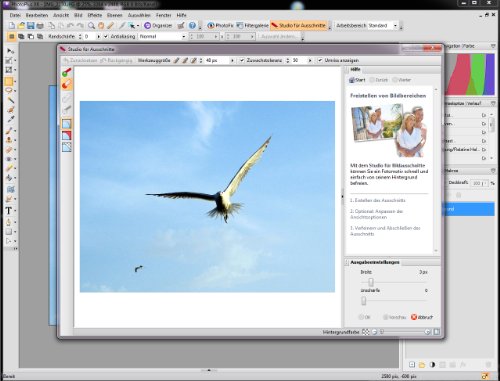Click the half-circle adjustment layer icon
Screen dimensions: 500x381
coord(432,365)
